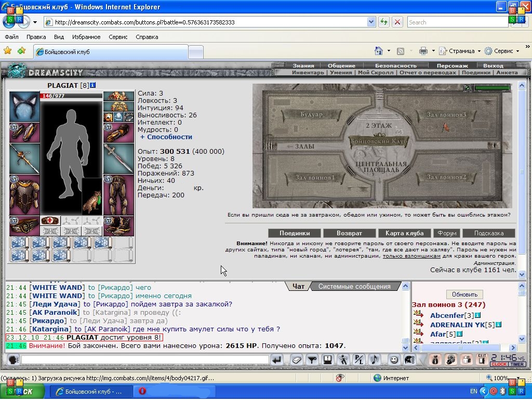Open the smiley emoticons panel

point(394,359)
